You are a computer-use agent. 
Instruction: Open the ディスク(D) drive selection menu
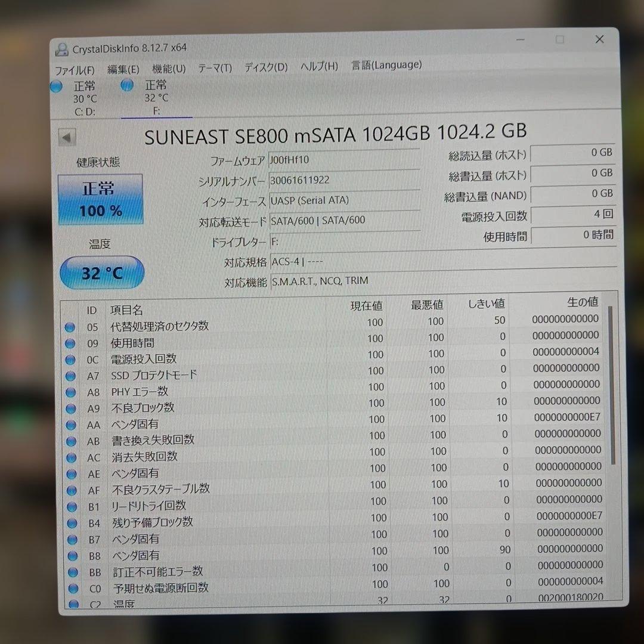pos(265,67)
